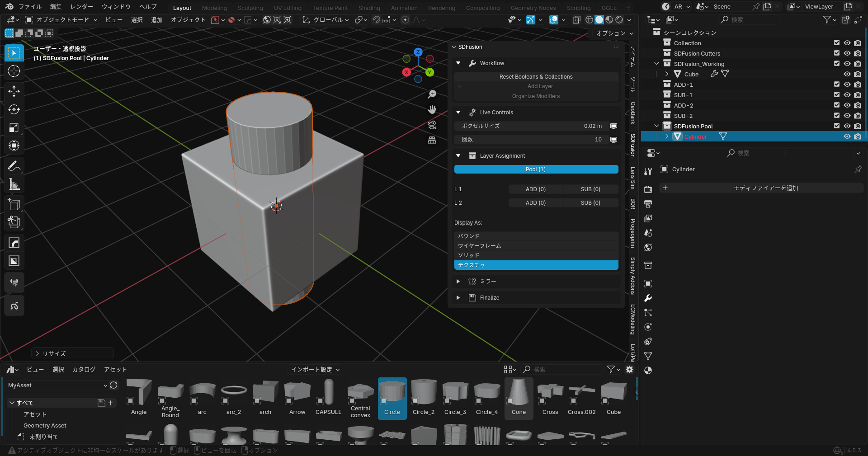Image resolution: width=868 pixels, height=456 pixels.
Task: Select the Measure tool
Action: click(14, 184)
